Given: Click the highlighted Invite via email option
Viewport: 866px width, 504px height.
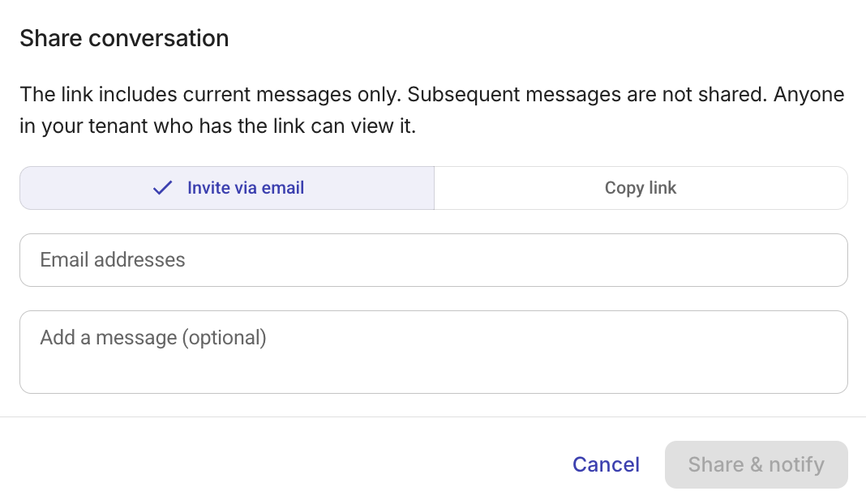Looking at the screenshot, I should 227,187.
